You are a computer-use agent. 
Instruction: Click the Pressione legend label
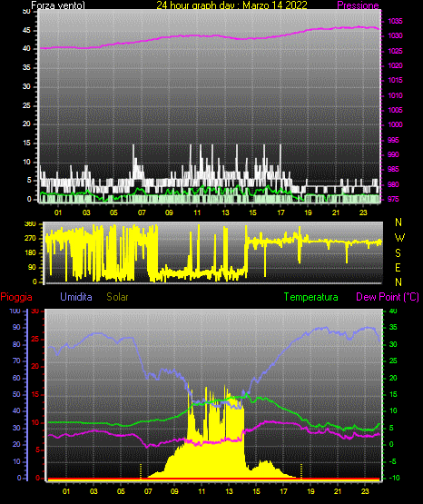tap(358, 5)
